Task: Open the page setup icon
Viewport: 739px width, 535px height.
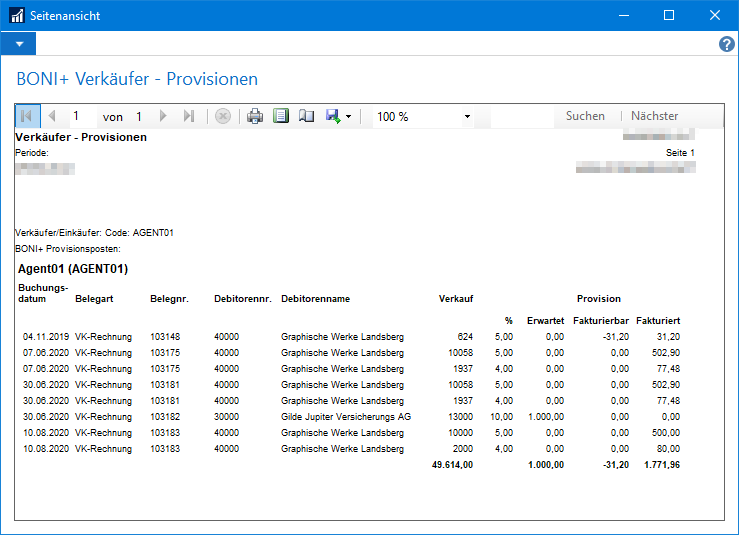Action: tap(306, 116)
